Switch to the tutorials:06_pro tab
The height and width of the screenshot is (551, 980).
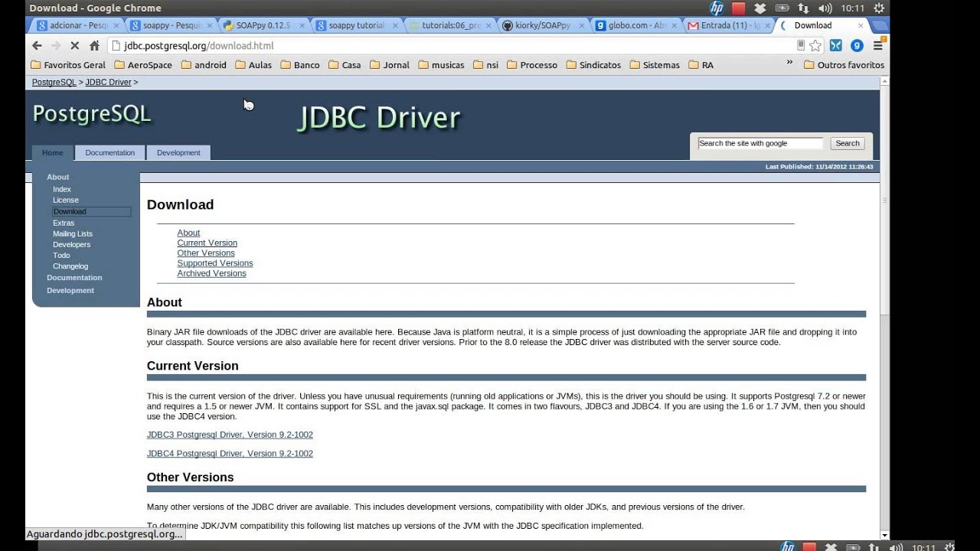tap(449, 25)
